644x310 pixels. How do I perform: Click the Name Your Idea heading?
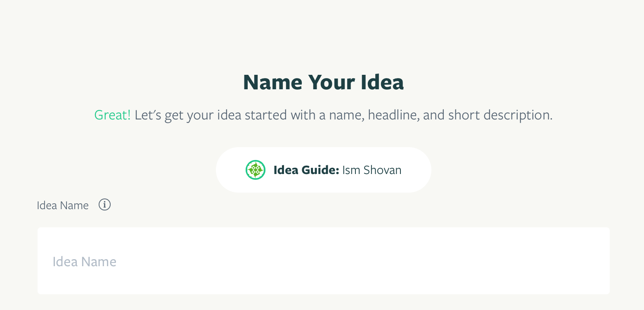[324, 82]
